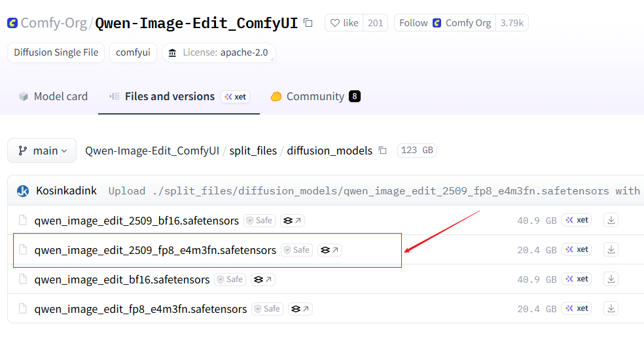
Task: Click the xet badge for qwen_image_edit_bf16
Action: pos(577,279)
